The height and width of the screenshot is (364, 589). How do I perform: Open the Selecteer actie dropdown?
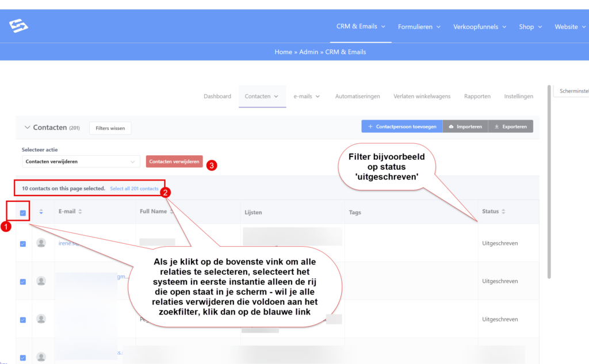click(x=81, y=162)
